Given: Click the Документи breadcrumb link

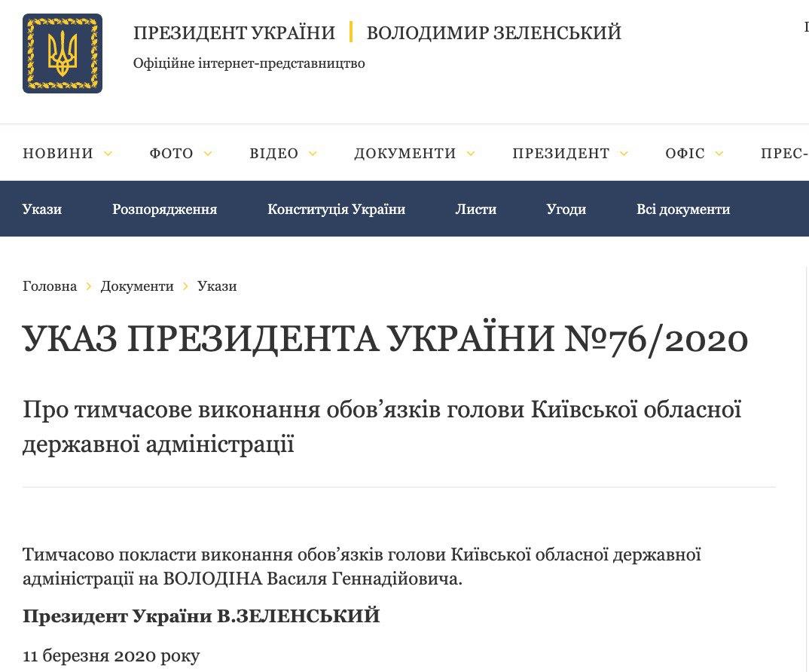Looking at the screenshot, I should (137, 286).
